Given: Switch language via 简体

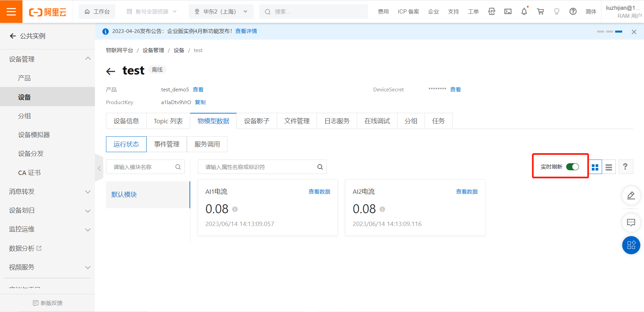Looking at the screenshot, I should pyautogui.click(x=591, y=11).
